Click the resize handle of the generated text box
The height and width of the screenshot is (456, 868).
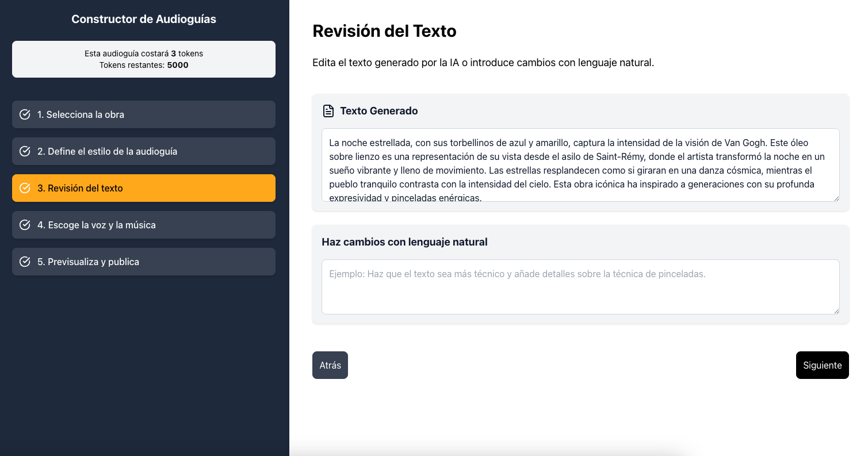835,197
